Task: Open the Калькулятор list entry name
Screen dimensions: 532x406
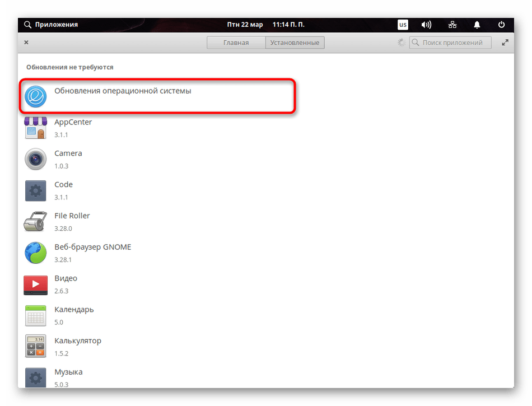Action: pos(78,341)
